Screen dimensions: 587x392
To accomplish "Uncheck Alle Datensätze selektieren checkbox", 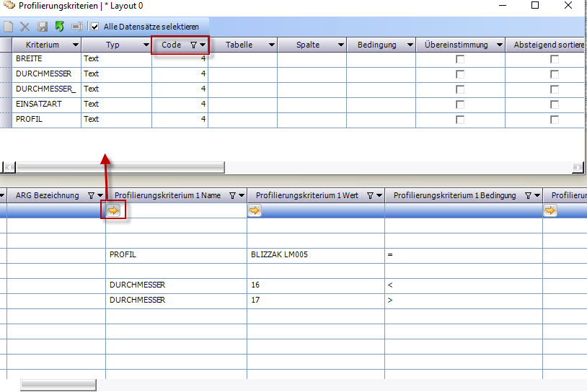I will point(94,27).
